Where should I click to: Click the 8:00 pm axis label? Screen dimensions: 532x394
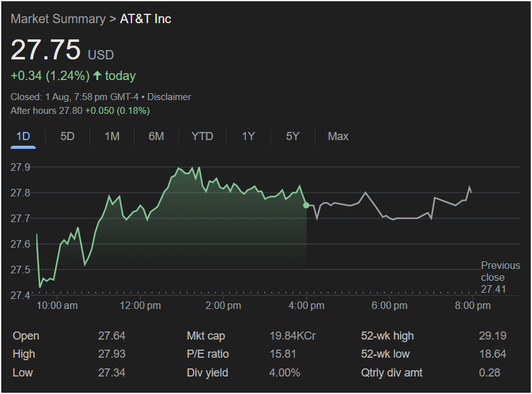click(473, 305)
